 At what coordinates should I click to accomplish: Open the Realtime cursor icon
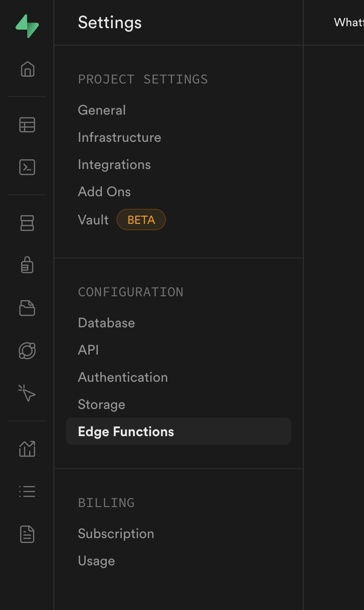point(27,393)
